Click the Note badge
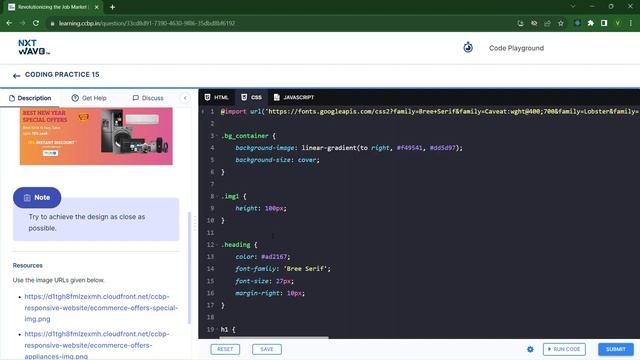 coord(37,198)
